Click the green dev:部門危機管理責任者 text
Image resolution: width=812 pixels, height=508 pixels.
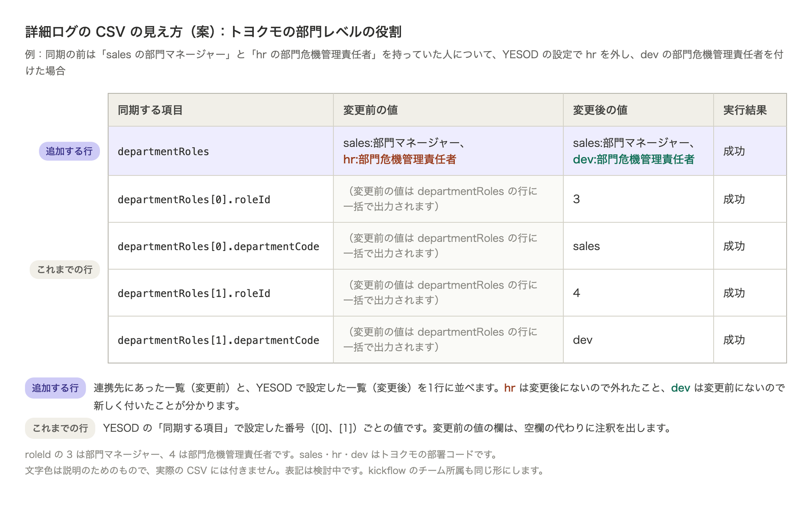[634, 159]
